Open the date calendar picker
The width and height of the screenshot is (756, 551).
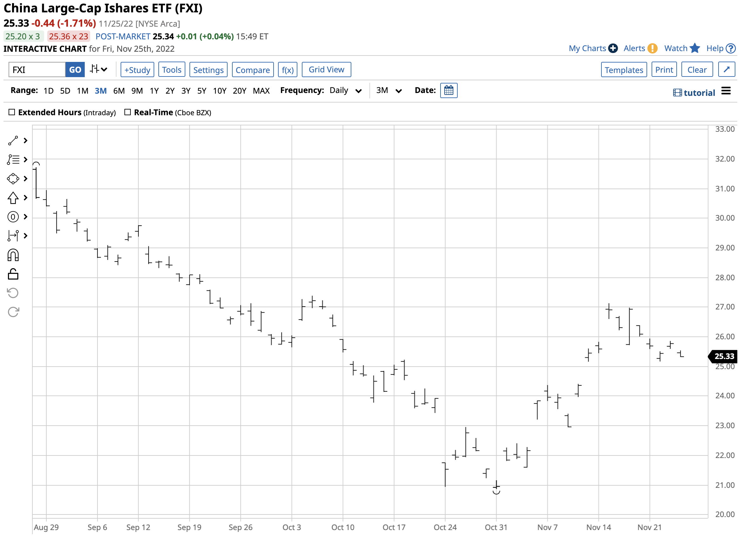point(449,90)
